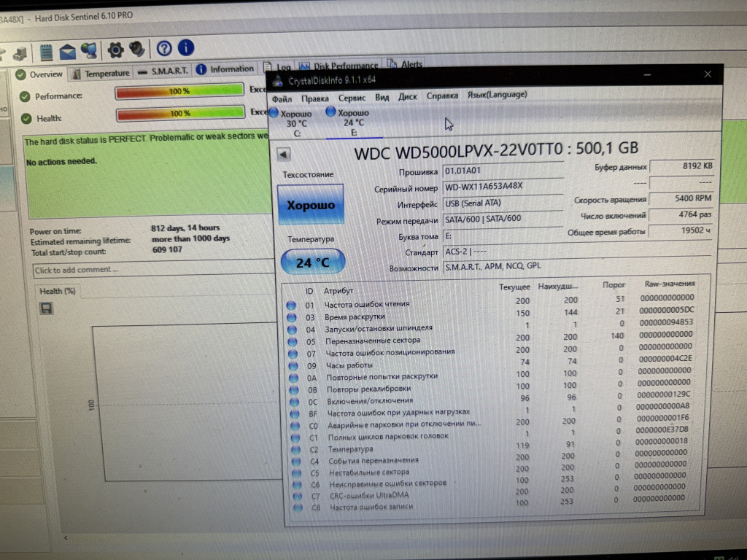
Task: Open the blue question mark help icon
Action: [164, 49]
